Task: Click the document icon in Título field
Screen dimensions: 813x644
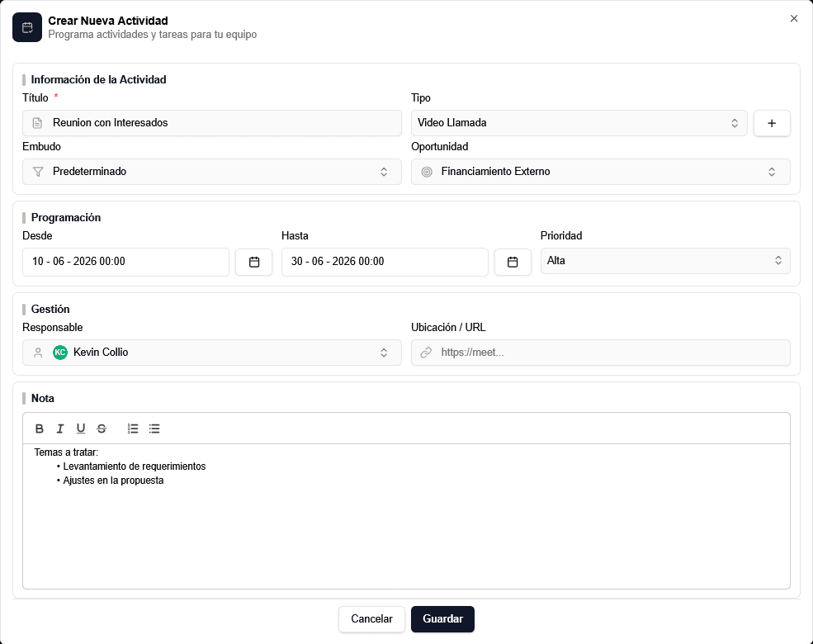Action: [x=37, y=123]
